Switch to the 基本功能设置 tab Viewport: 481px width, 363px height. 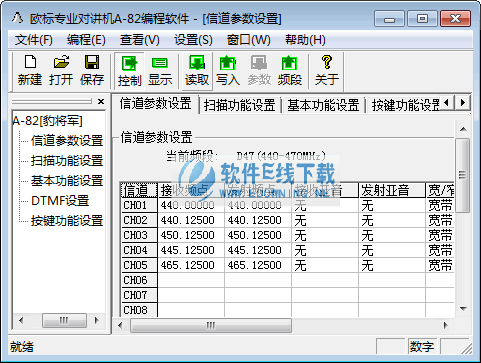pos(323,105)
